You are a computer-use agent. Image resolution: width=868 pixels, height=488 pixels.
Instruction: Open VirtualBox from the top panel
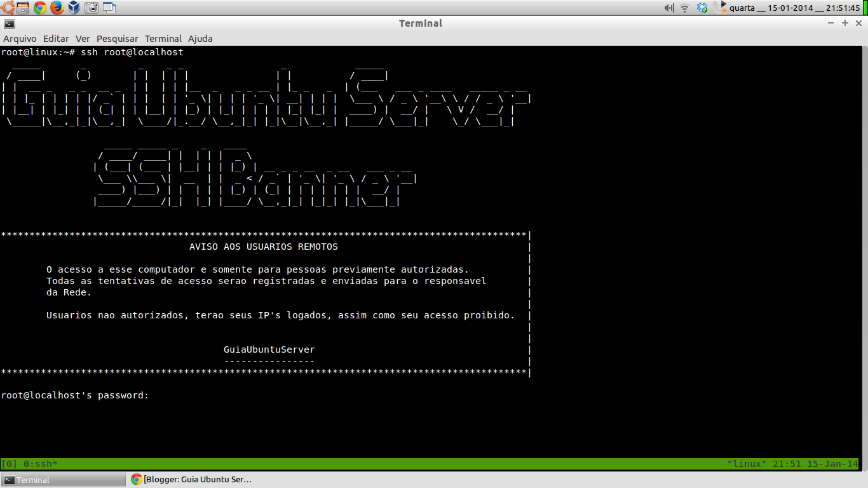73,6
